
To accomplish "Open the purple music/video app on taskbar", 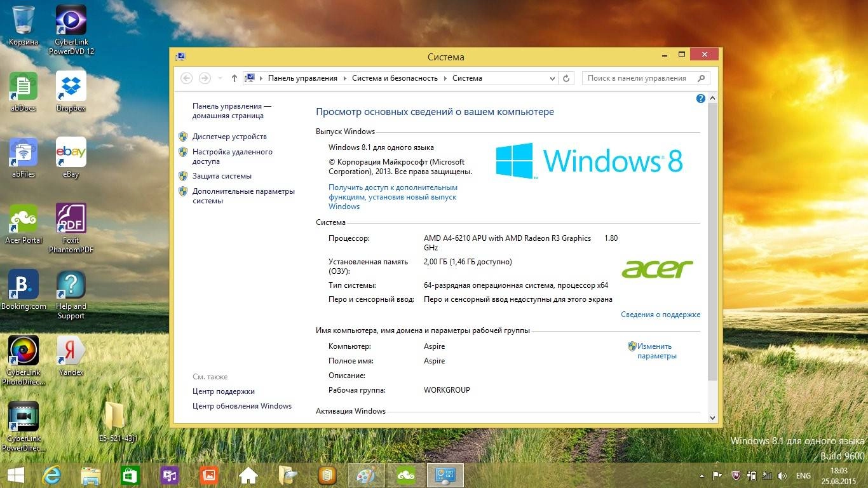I will tap(170, 475).
